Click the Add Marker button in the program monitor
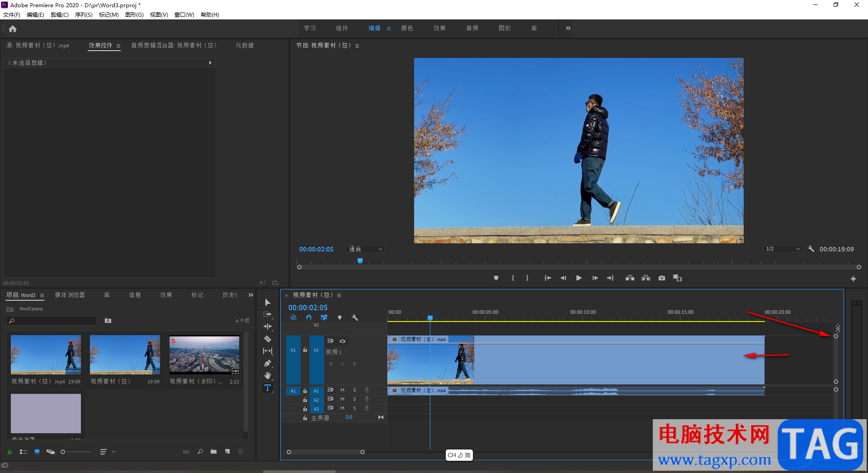 [496, 278]
